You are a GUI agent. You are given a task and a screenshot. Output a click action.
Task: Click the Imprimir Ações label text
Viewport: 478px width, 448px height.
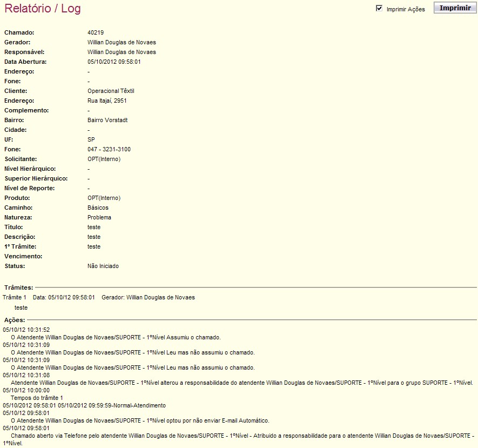pyautogui.click(x=406, y=9)
